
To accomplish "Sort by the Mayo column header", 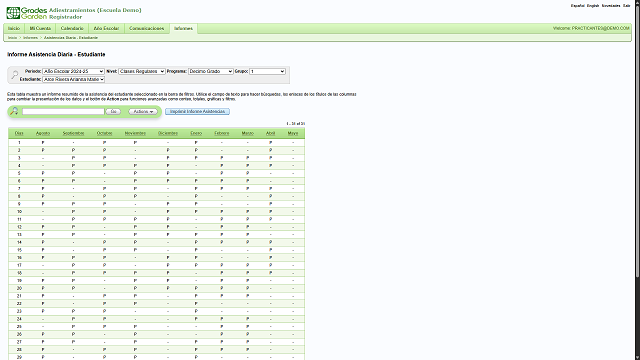I will pyautogui.click(x=293, y=133).
